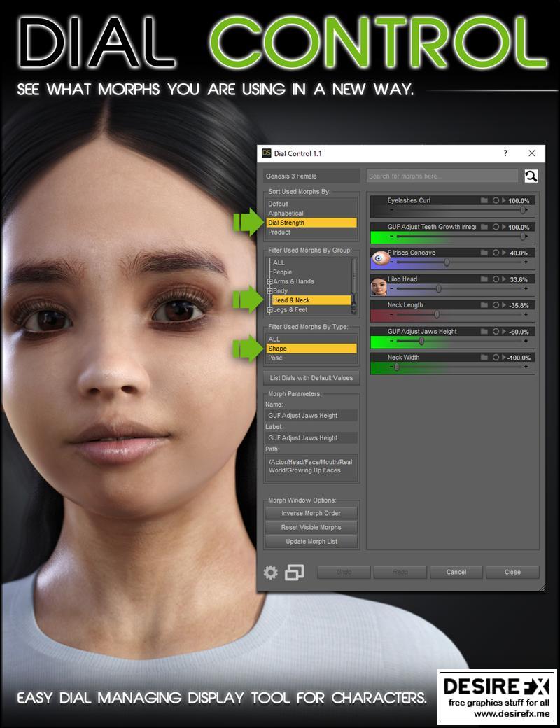Click folder icon on GUF Adjust Jaws Height row
Image resolution: width=560 pixels, height=728 pixels.
pyautogui.click(x=484, y=332)
